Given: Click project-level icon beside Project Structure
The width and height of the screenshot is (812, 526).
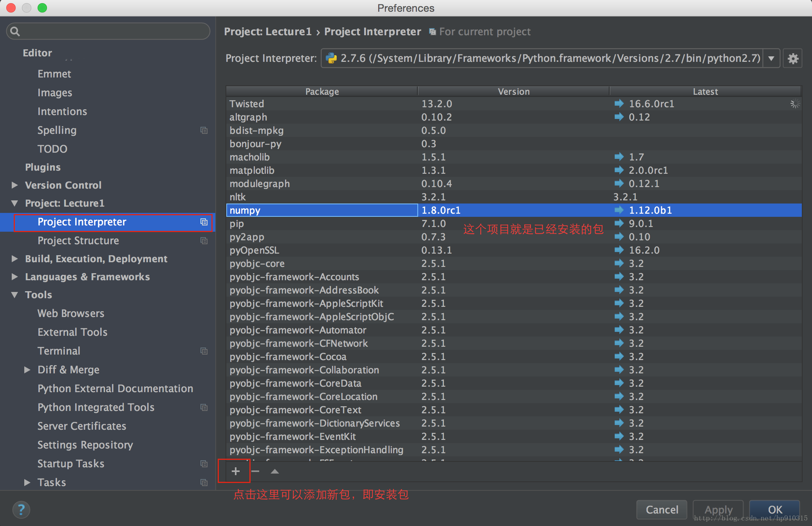Looking at the screenshot, I should tap(204, 241).
